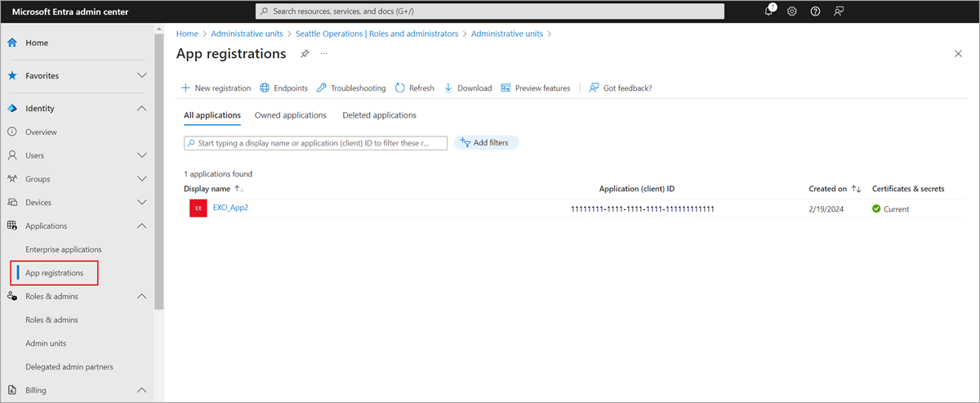The image size is (980, 403).
Task: Click the Billing icon in sidebar
Action: click(x=12, y=390)
